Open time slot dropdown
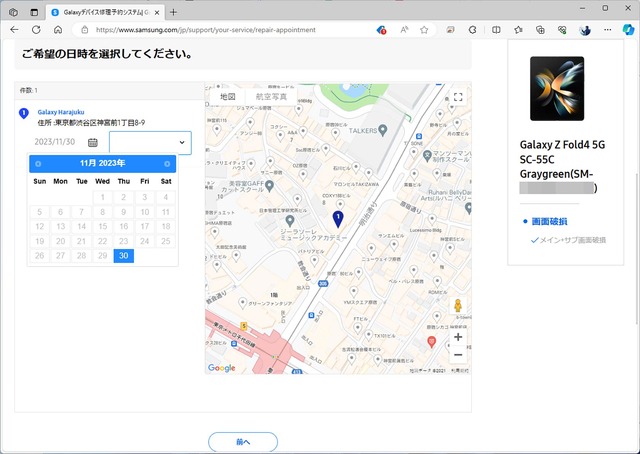 point(150,142)
